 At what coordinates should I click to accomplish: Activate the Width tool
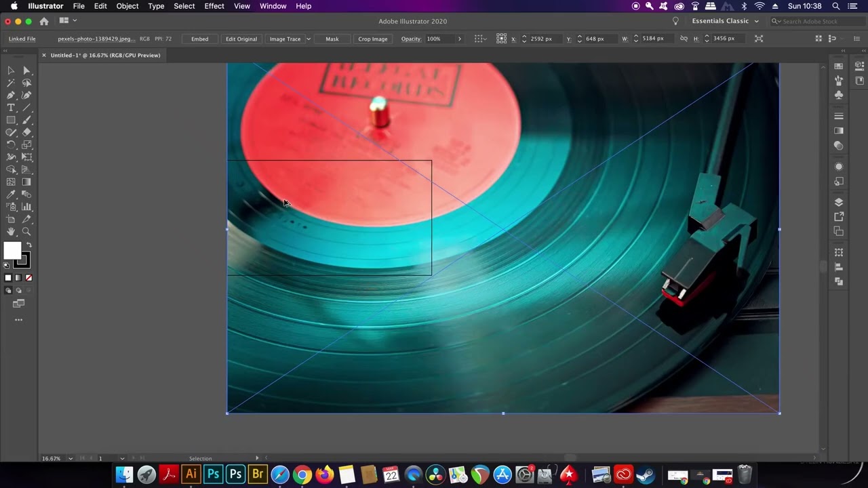pyautogui.click(x=11, y=157)
